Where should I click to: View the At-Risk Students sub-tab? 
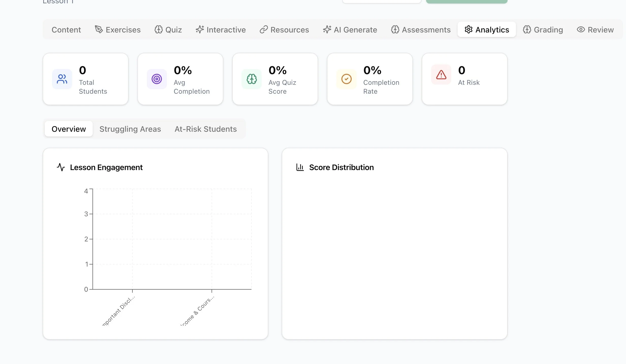click(206, 129)
